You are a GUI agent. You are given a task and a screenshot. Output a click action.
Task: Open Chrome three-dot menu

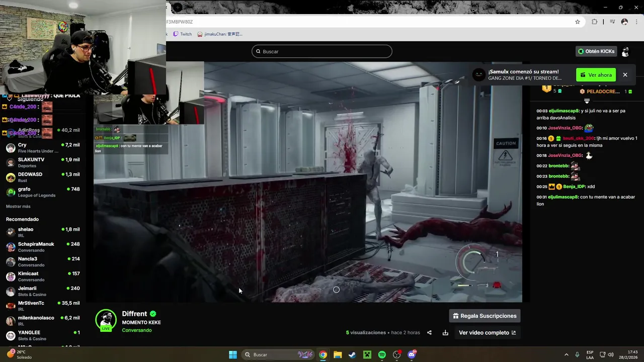(x=636, y=22)
